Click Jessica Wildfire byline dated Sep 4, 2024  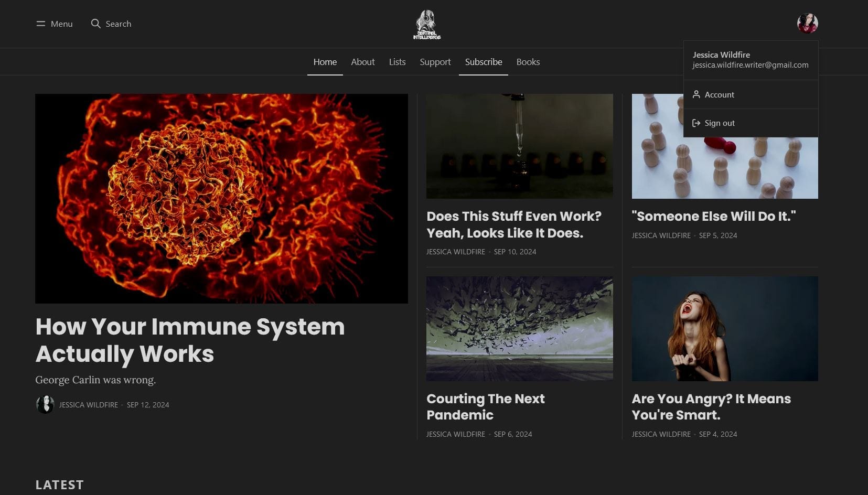click(x=661, y=434)
